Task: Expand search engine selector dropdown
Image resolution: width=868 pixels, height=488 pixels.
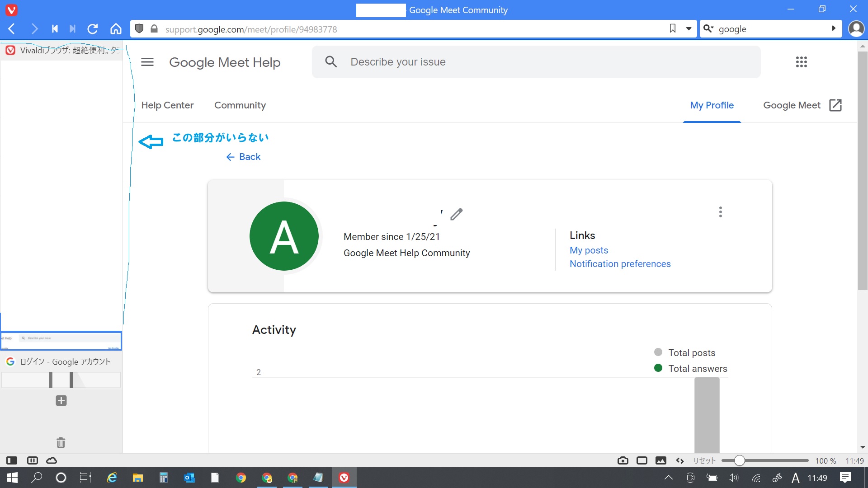Action: pos(708,29)
